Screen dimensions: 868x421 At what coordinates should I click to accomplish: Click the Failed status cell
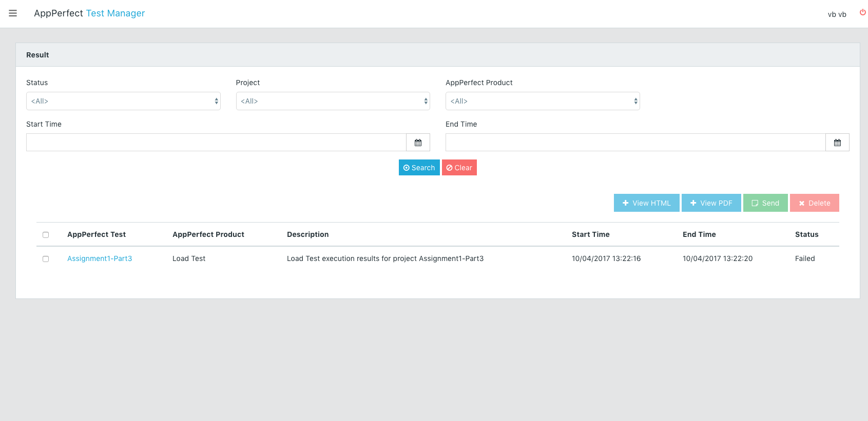coord(805,258)
